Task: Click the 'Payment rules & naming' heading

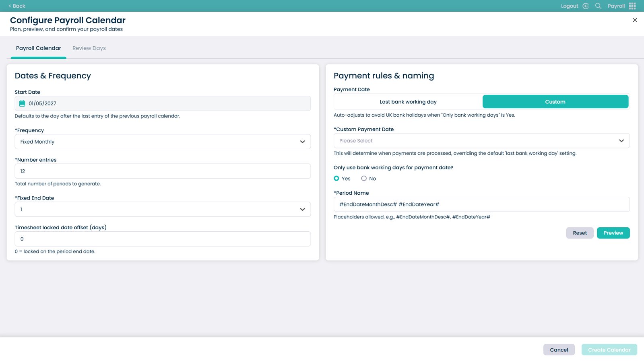Action: [x=384, y=76]
